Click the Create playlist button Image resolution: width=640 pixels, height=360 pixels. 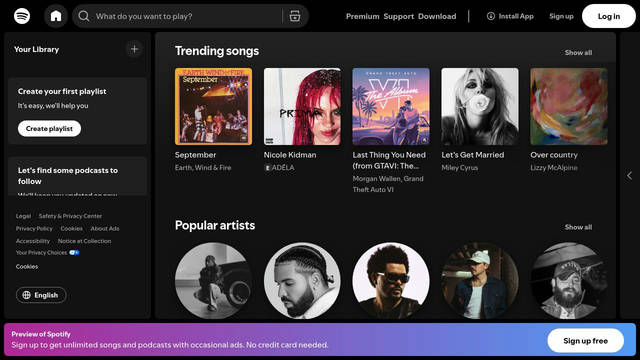pyautogui.click(x=49, y=129)
